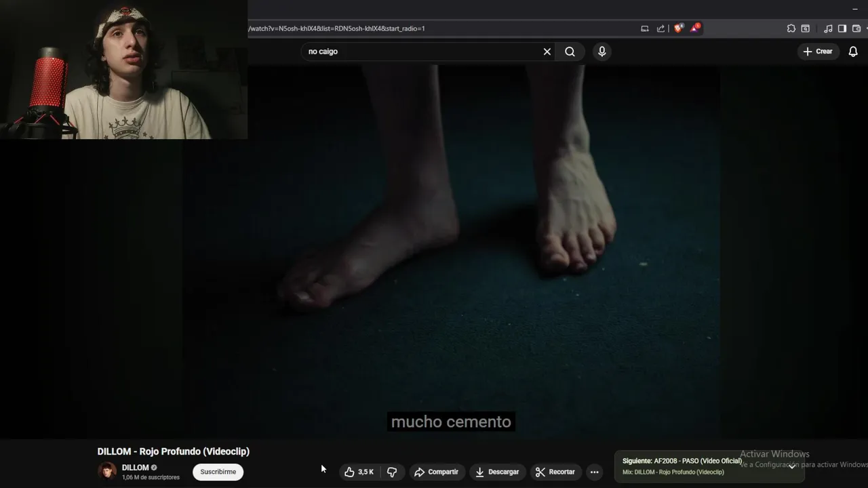
Task: Click the Compartir share button
Action: coord(437,472)
